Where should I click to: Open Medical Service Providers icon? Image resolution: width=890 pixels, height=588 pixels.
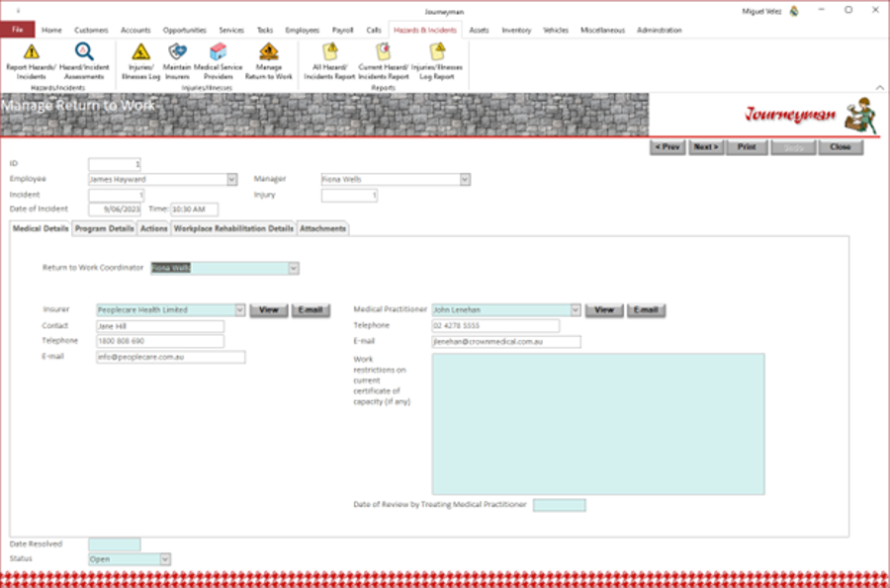(218, 52)
